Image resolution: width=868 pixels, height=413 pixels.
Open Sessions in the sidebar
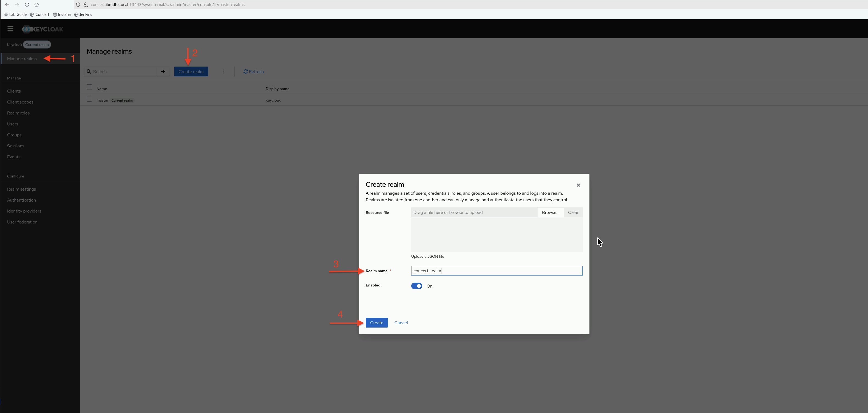[x=16, y=146]
